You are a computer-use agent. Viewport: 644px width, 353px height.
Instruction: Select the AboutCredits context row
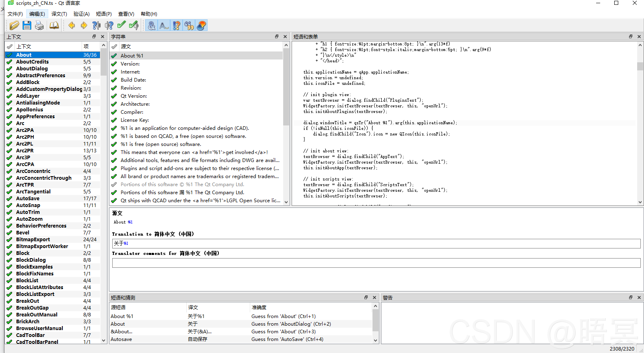pos(52,62)
